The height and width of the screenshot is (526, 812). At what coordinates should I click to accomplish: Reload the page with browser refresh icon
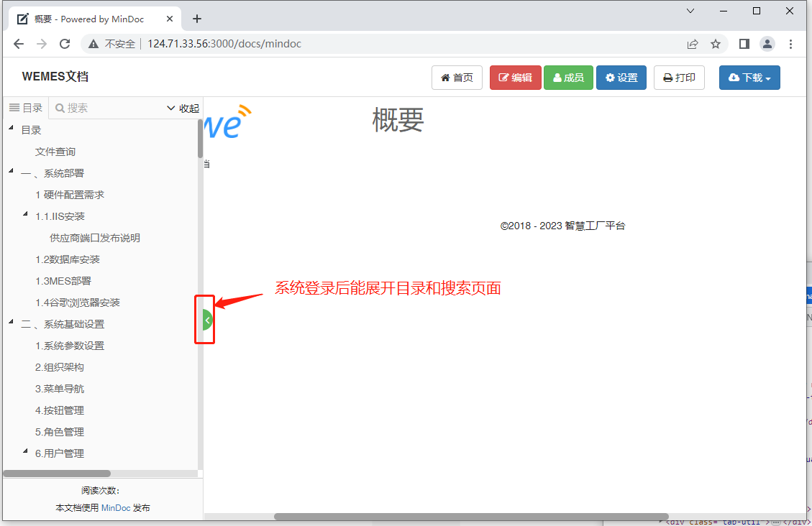coord(65,44)
